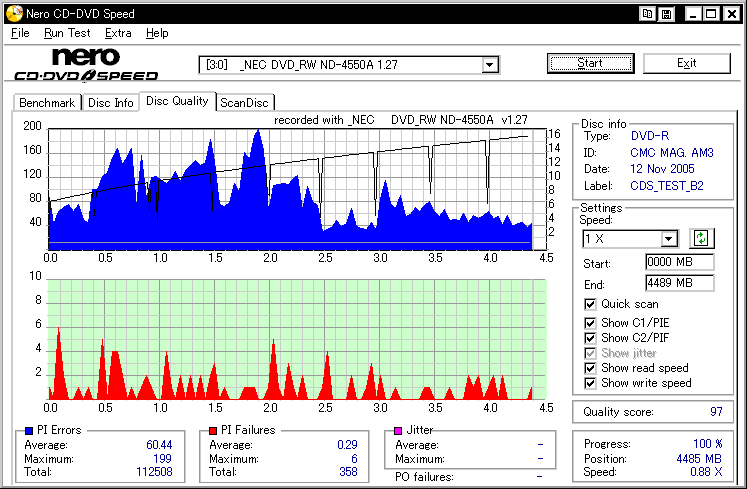Click the PI Errors total 112508
This screenshot has width=747, height=489.
click(154, 472)
